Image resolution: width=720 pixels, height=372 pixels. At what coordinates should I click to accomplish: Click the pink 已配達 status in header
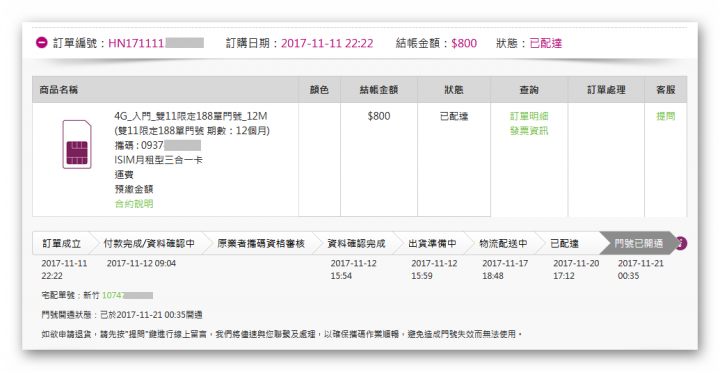point(546,43)
